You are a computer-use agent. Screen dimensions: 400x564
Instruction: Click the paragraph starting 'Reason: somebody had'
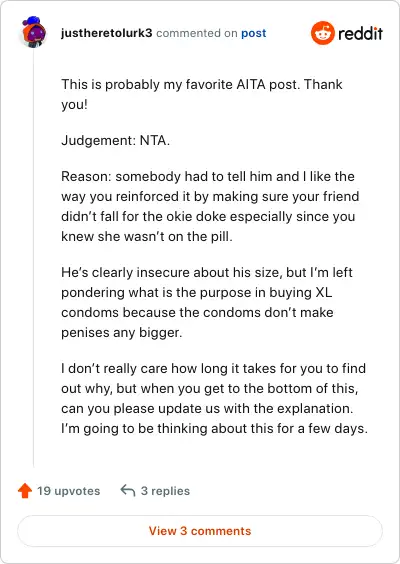coord(210,206)
